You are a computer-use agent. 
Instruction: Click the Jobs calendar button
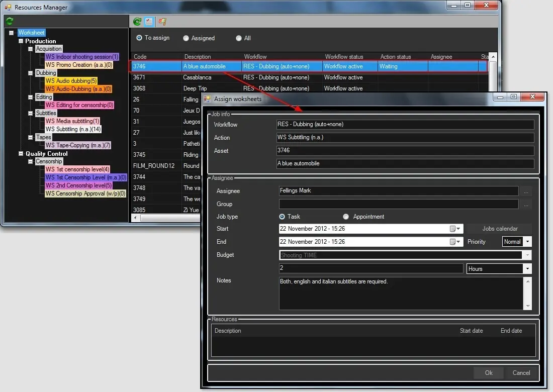click(x=499, y=229)
